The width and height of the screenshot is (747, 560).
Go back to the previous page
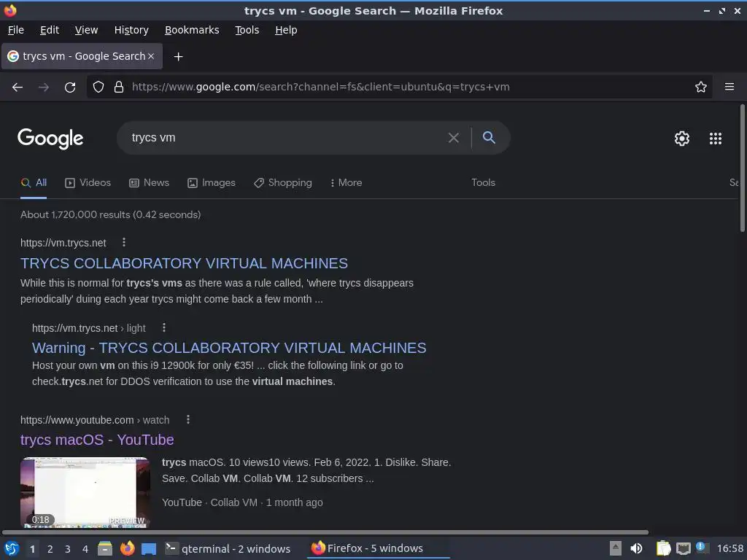tap(18, 87)
